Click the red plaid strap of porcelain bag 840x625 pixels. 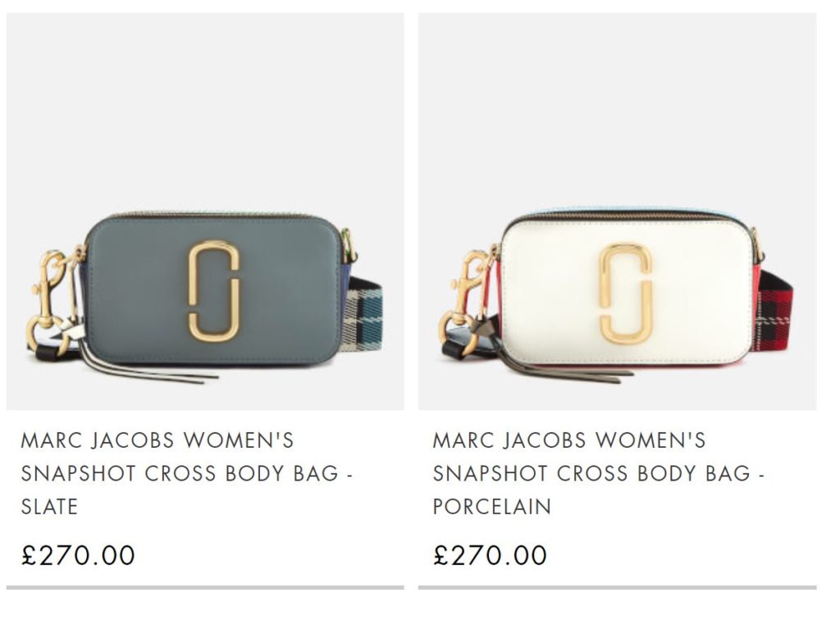772,312
